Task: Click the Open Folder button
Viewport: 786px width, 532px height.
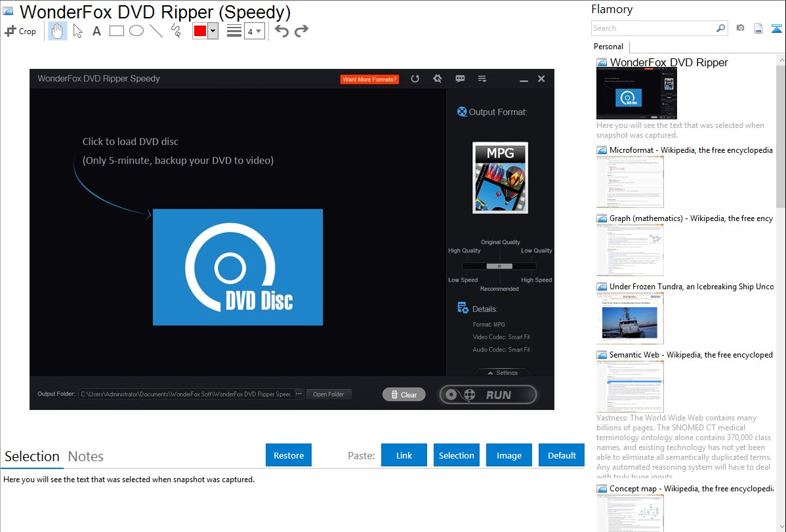Action: point(329,394)
